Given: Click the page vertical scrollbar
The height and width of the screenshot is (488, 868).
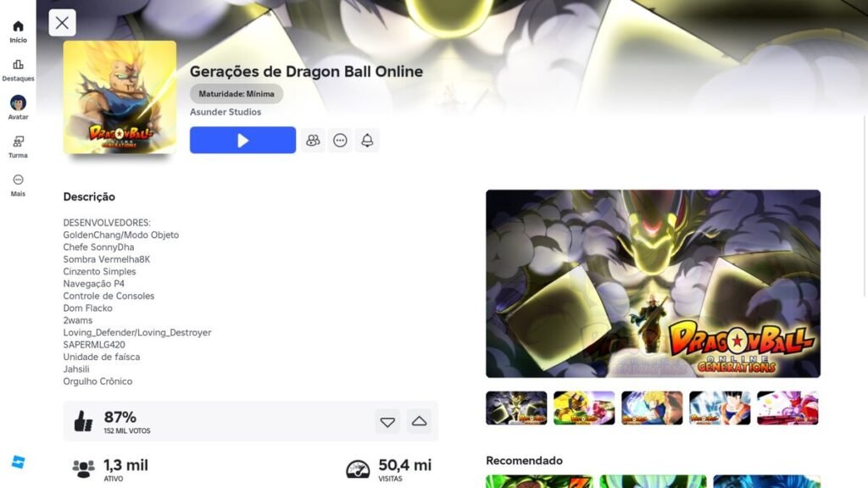Looking at the screenshot, I should (x=865, y=205).
